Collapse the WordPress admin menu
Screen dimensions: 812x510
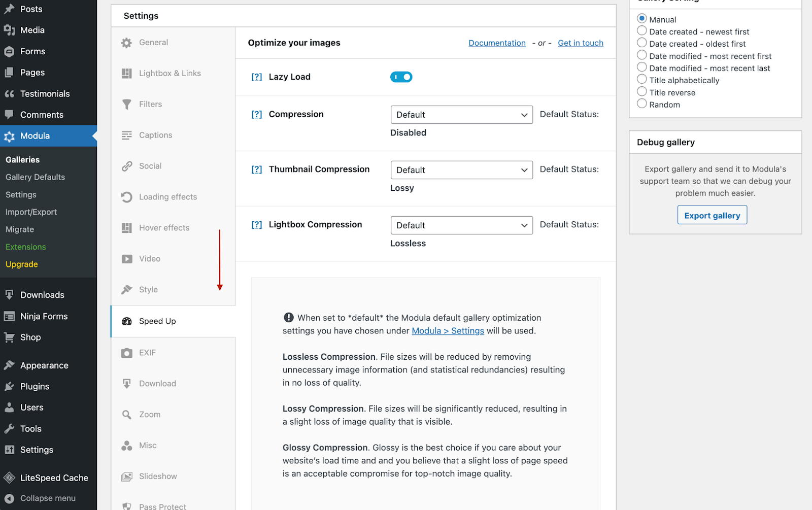coord(48,498)
